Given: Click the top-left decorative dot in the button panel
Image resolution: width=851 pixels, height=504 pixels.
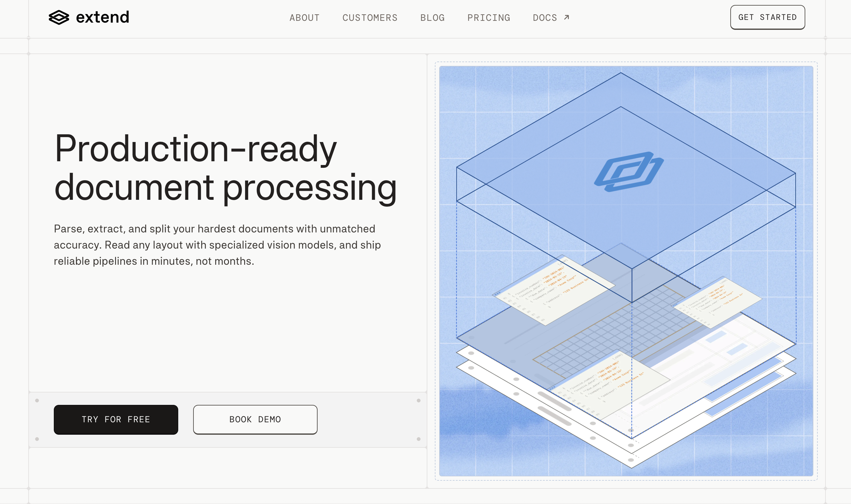Looking at the screenshot, I should 37,401.
